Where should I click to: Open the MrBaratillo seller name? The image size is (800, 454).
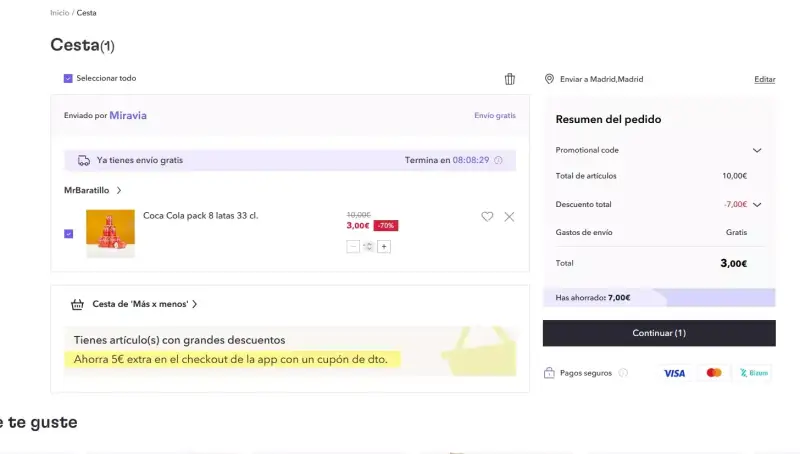pos(86,190)
